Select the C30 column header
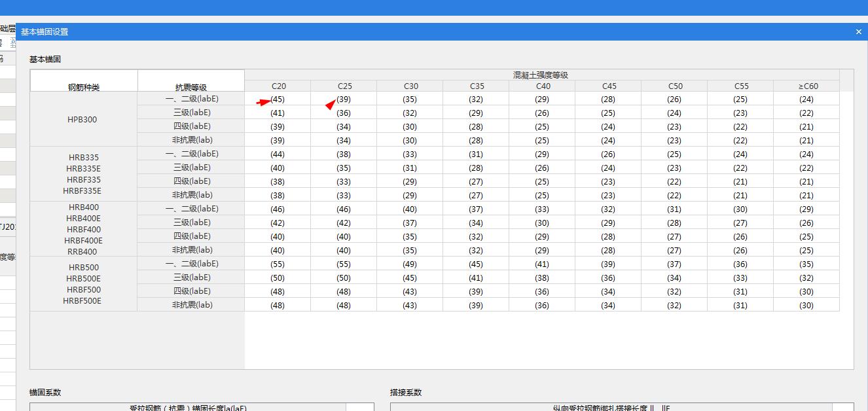 coord(411,86)
